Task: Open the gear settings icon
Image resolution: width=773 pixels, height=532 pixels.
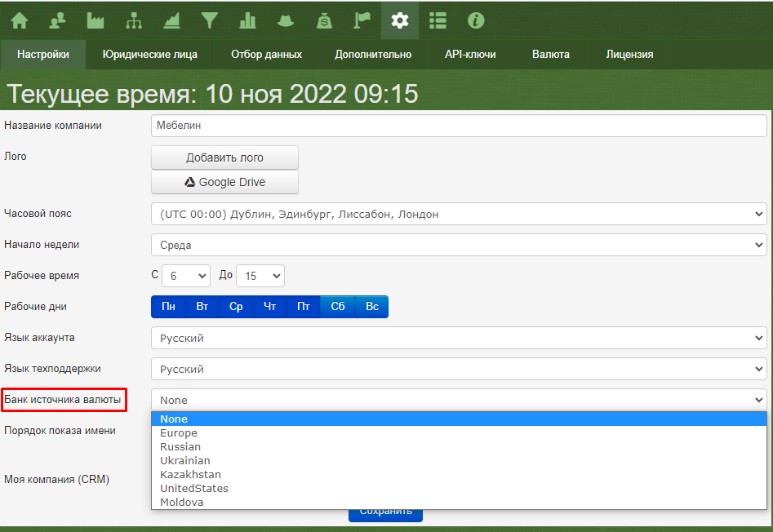Action: click(x=400, y=20)
